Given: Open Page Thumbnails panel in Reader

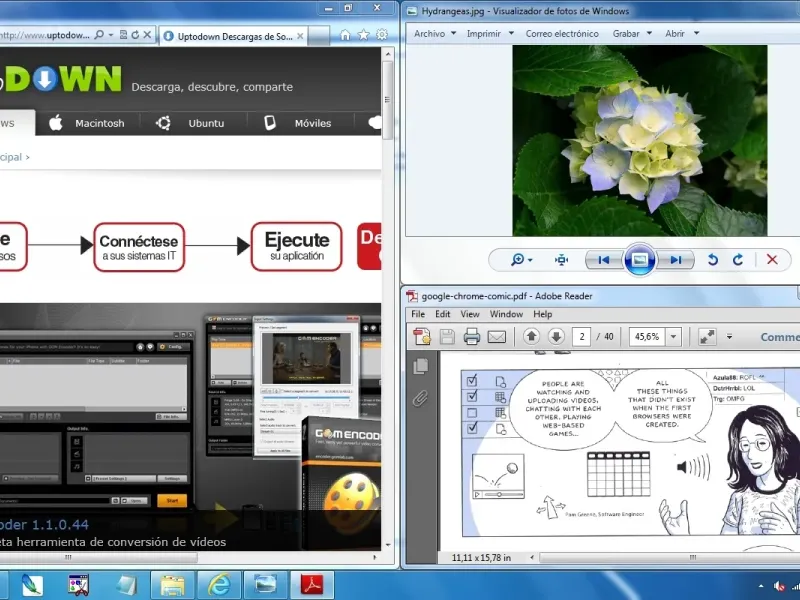Looking at the screenshot, I should coord(421,366).
